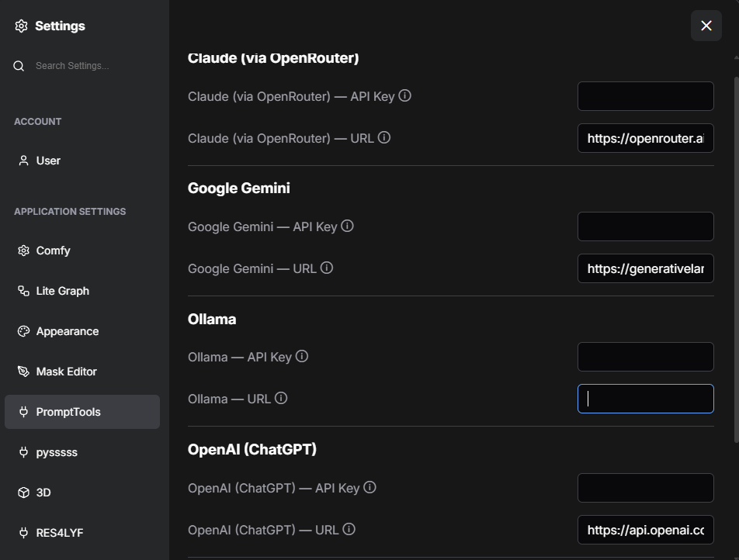Open RES4LYF settings category

point(82,533)
